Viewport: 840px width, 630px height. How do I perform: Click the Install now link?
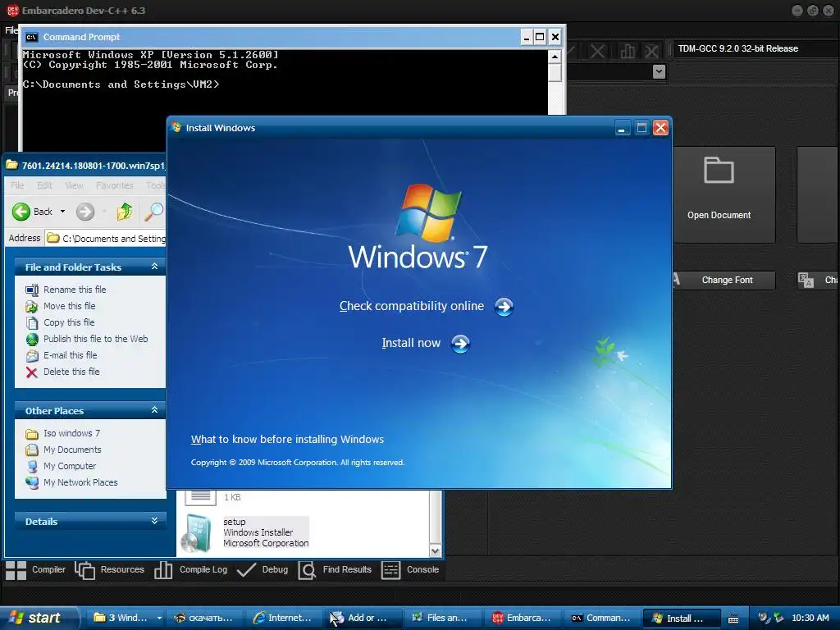411,344
